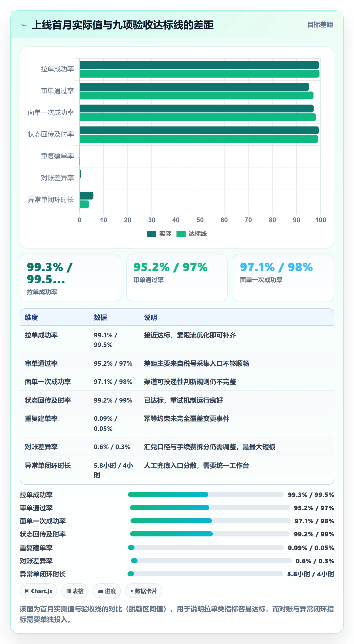Click the 状态回传及时率 progress bar
This screenshot has width=354, height=644.
click(x=210, y=534)
